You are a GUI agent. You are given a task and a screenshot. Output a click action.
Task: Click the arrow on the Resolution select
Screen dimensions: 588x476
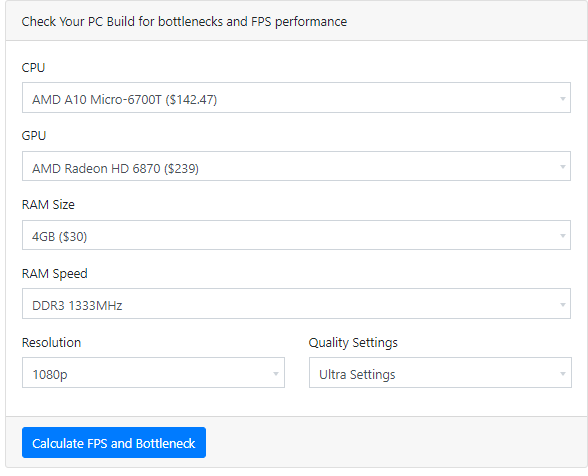pos(276,374)
